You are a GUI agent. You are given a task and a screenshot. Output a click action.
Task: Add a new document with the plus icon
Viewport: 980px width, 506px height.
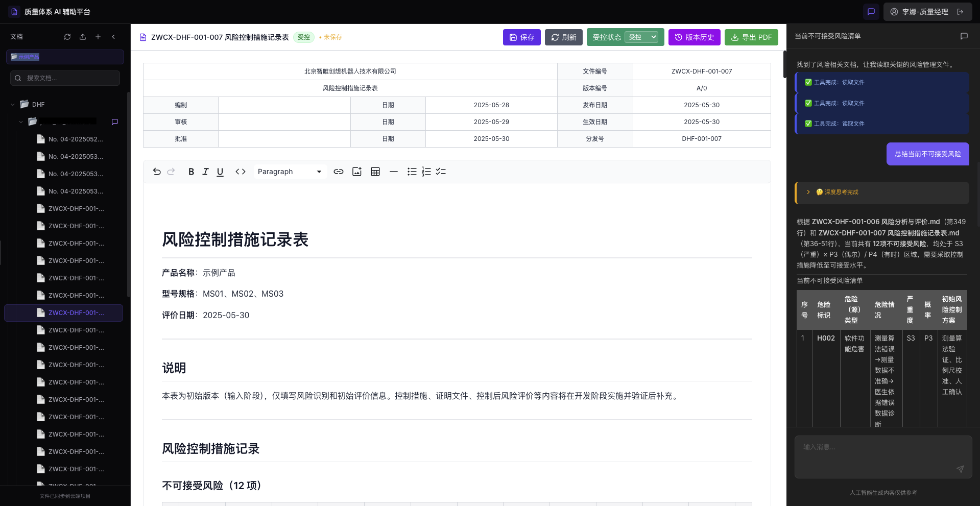(98, 37)
